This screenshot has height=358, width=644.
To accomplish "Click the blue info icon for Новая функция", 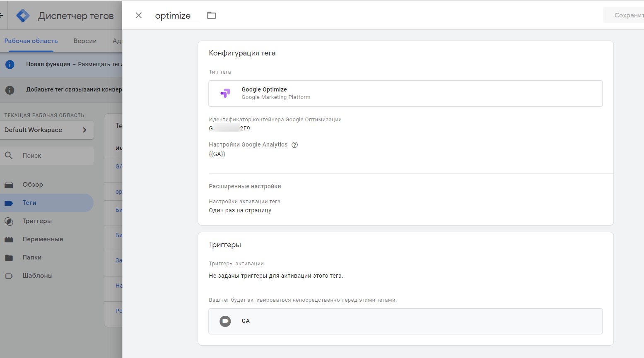I will (x=10, y=65).
